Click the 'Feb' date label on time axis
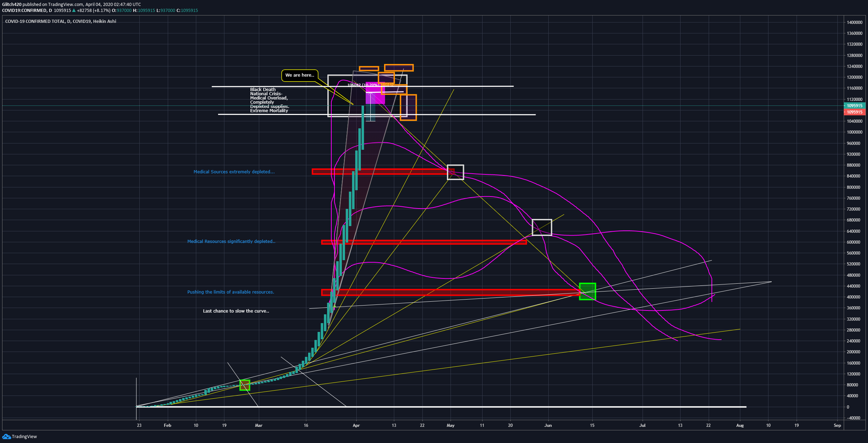 coord(167,425)
